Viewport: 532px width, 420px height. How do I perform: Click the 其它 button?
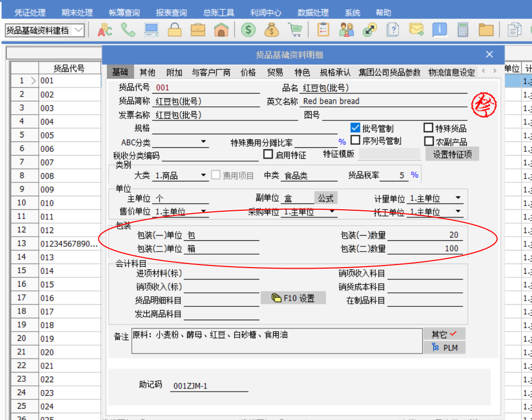point(444,334)
